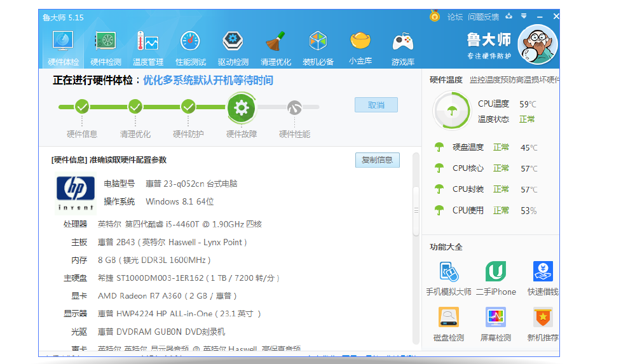
Task: Cancel the checkup with 取消 button
Action: pos(376,105)
